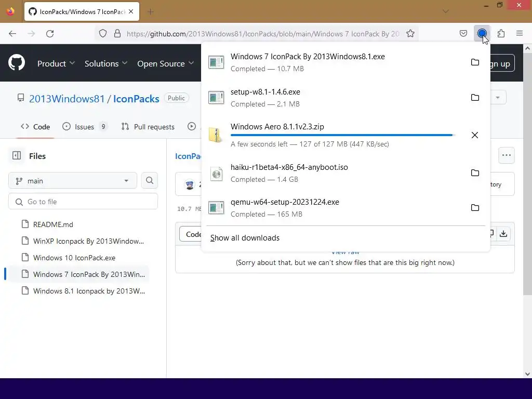Open the main branch selector
The image size is (532, 399).
(x=73, y=180)
